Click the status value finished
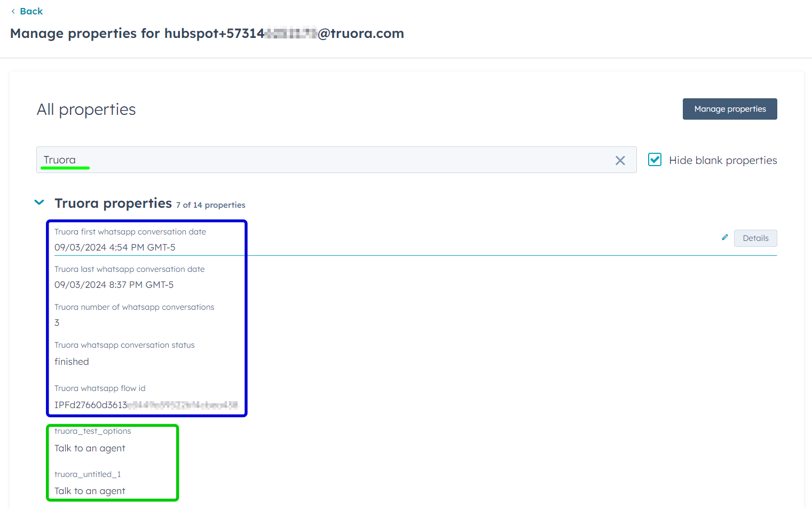 72,362
